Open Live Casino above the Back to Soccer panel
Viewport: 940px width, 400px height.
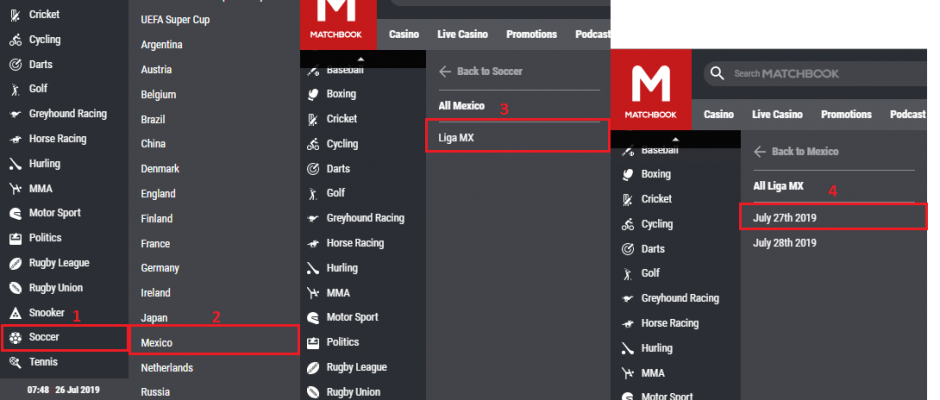pyautogui.click(x=463, y=35)
